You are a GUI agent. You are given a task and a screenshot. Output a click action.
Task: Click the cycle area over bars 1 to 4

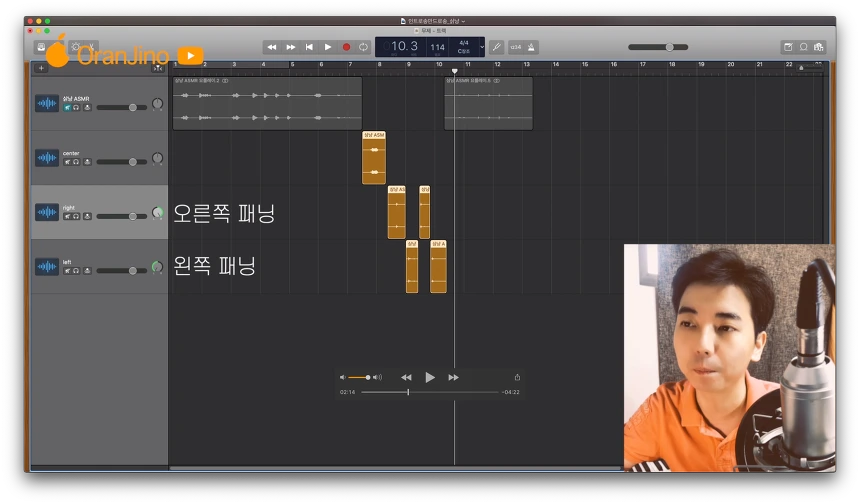coord(231,64)
